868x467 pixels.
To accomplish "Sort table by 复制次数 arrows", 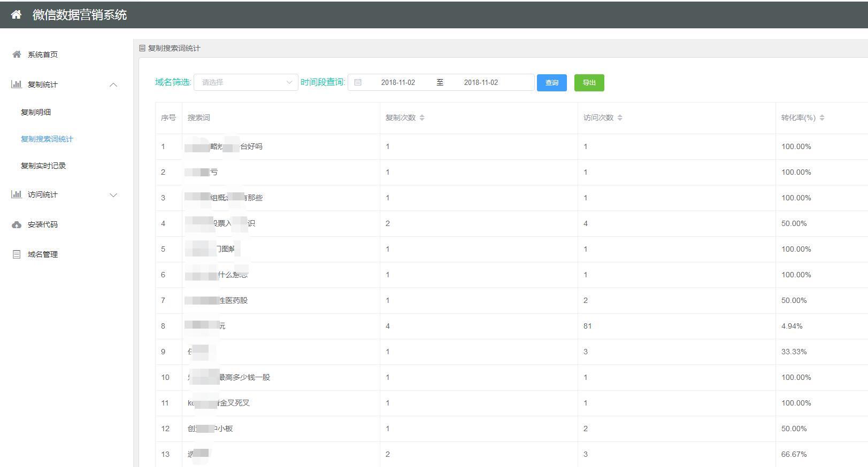I will click(x=422, y=118).
